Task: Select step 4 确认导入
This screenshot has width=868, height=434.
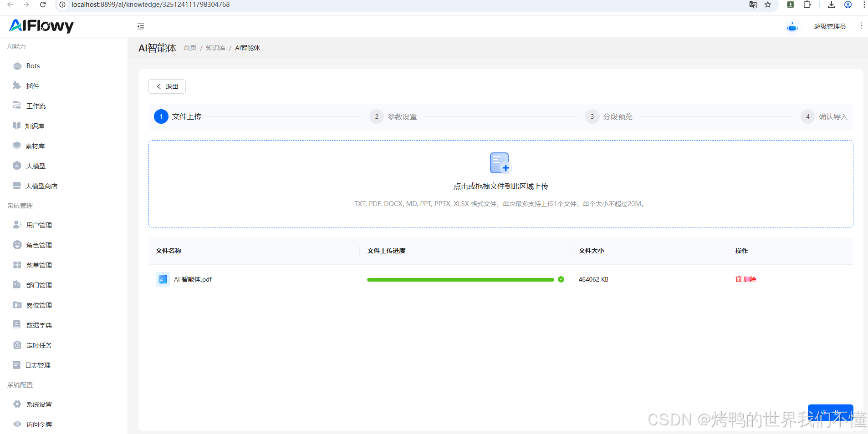Action: [x=824, y=116]
